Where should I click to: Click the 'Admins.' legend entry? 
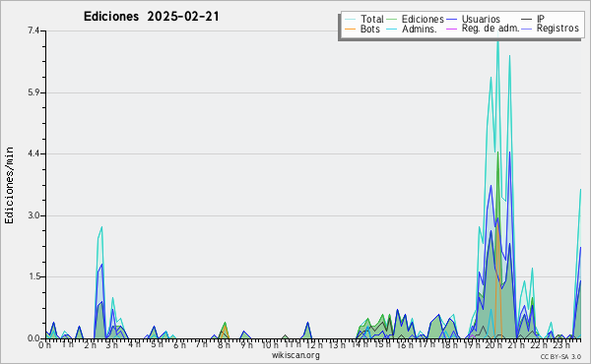(x=420, y=29)
